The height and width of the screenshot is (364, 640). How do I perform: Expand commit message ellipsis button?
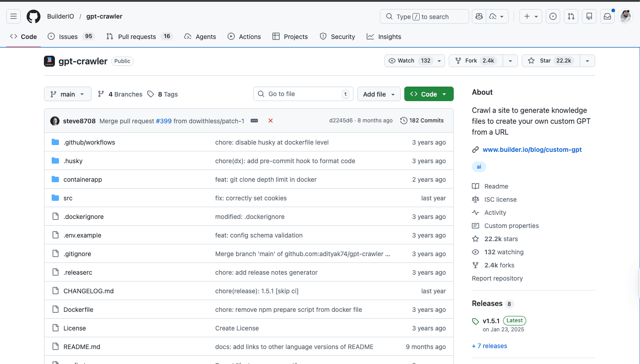(x=254, y=121)
